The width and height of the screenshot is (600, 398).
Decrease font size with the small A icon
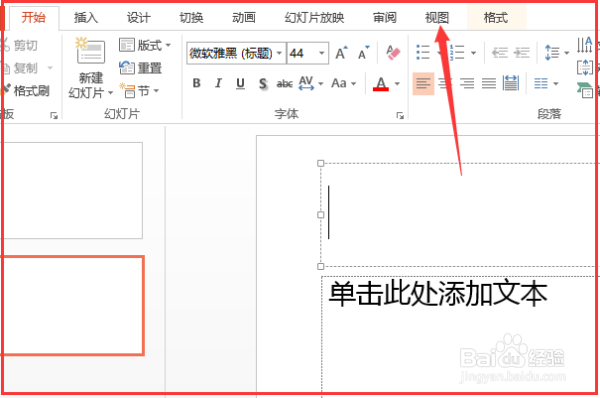coord(364,53)
